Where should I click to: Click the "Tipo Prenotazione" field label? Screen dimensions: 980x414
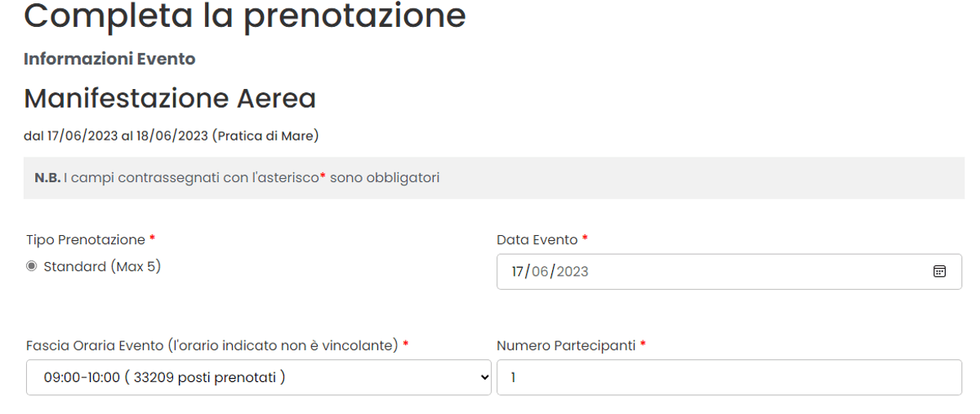coord(86,240)
